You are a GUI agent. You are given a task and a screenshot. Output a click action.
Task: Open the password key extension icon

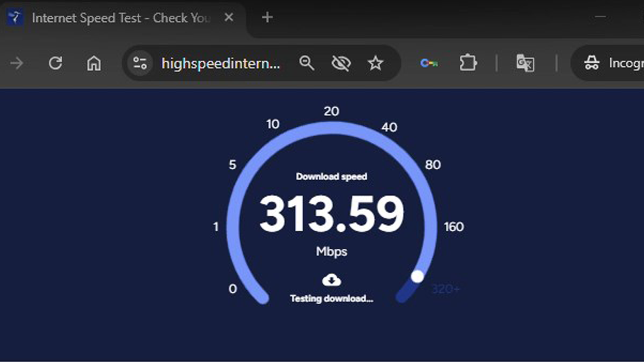[429, 63]
